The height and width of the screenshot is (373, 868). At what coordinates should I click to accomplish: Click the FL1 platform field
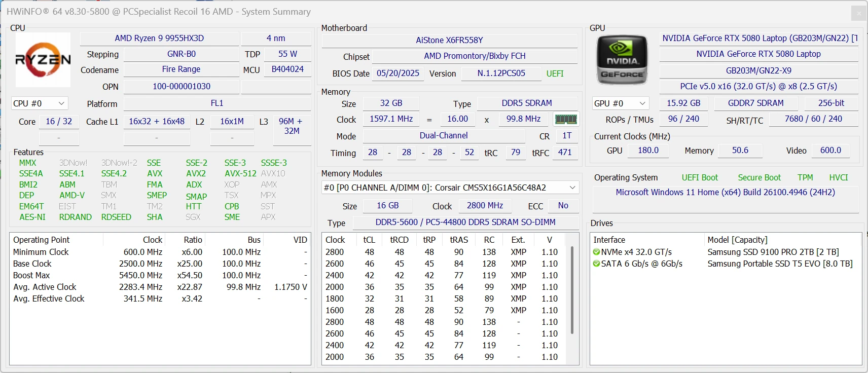click(x=217, y=103)
